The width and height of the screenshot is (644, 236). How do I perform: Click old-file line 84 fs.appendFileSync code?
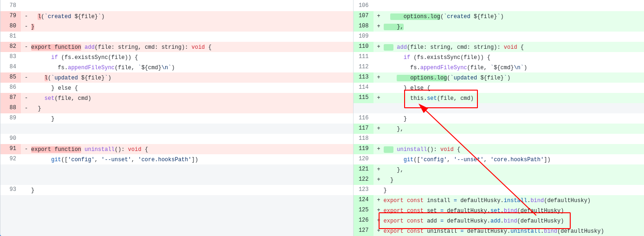pyautogui.click(x=116, y=68)
